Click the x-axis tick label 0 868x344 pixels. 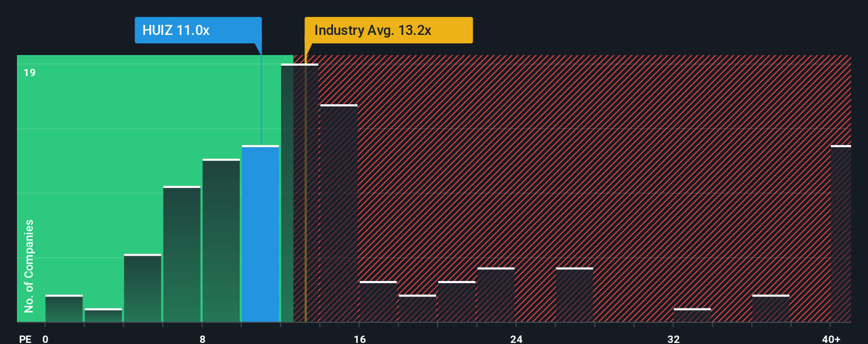click(x=46, y=339)
